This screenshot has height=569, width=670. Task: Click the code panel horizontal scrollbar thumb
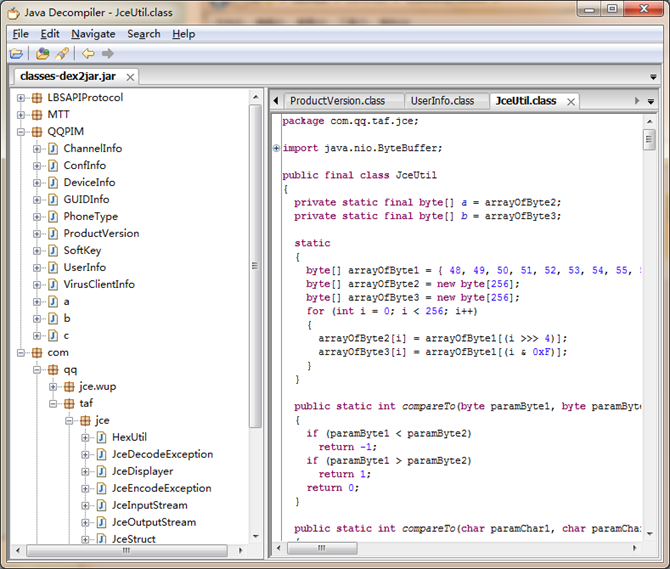[322, 548]
